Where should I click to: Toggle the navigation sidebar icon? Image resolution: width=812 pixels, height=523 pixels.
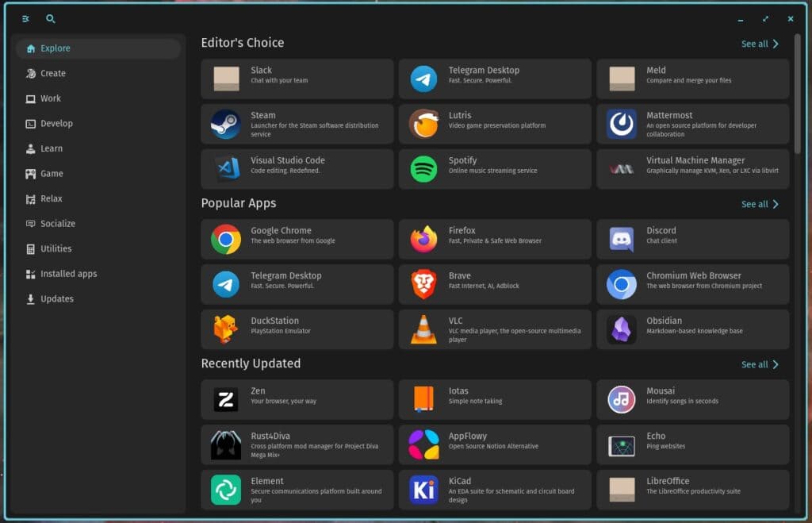click(25, 19)
